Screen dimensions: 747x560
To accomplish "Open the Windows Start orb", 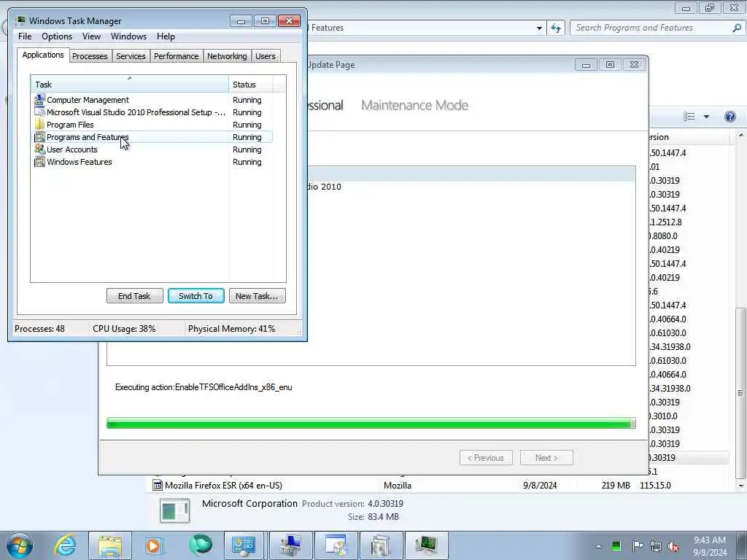I will (x=20, y=545).
